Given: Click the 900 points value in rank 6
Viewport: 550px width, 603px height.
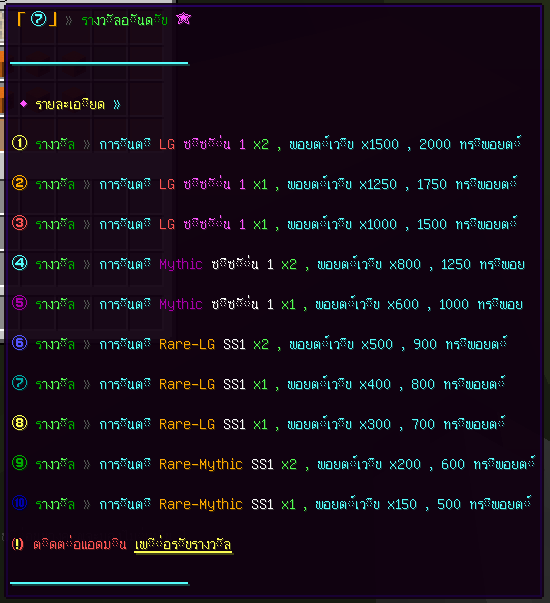Looking at the screenshot, I should click(425, 345).
